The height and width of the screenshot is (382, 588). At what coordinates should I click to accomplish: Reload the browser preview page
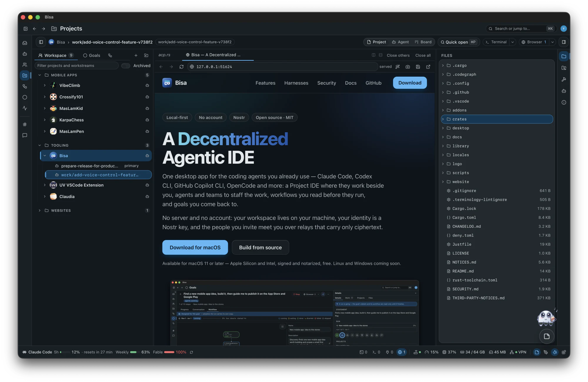(181, 67)
